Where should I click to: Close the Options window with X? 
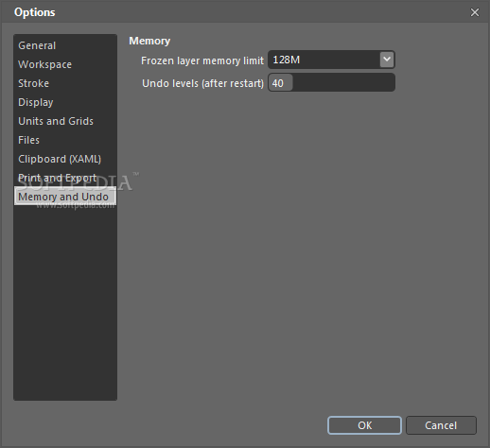(x=475, y=12)
